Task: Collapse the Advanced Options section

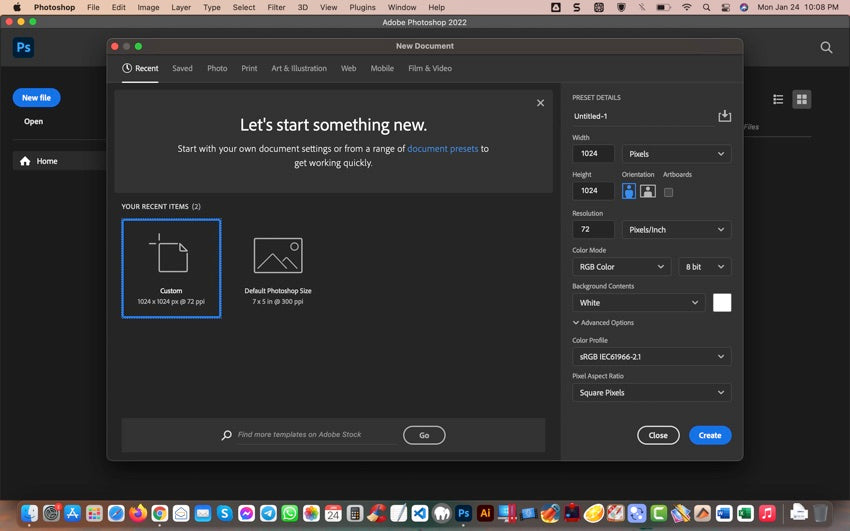Action: (x=603, y=322)
